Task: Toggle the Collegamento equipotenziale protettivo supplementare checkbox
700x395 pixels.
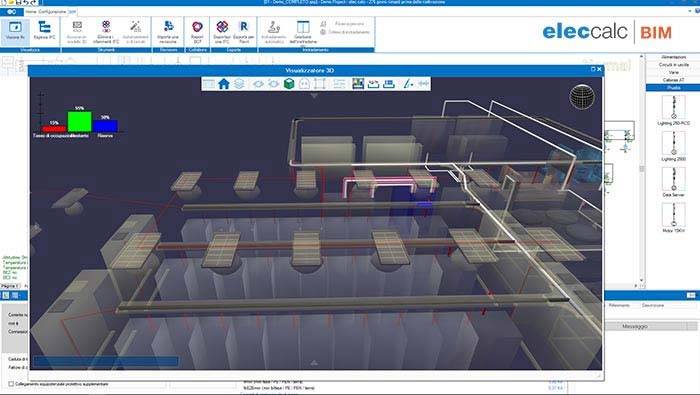Action: [11, 384]
